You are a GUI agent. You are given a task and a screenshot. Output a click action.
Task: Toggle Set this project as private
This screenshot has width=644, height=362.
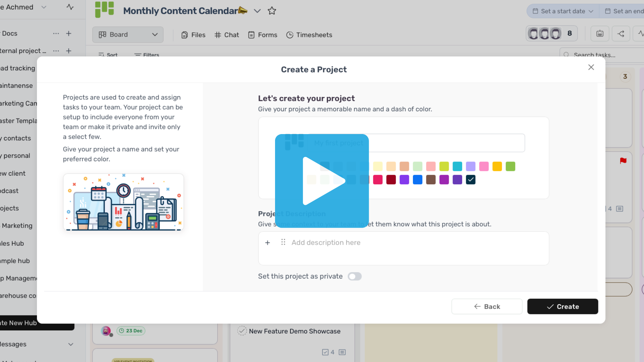355,277
